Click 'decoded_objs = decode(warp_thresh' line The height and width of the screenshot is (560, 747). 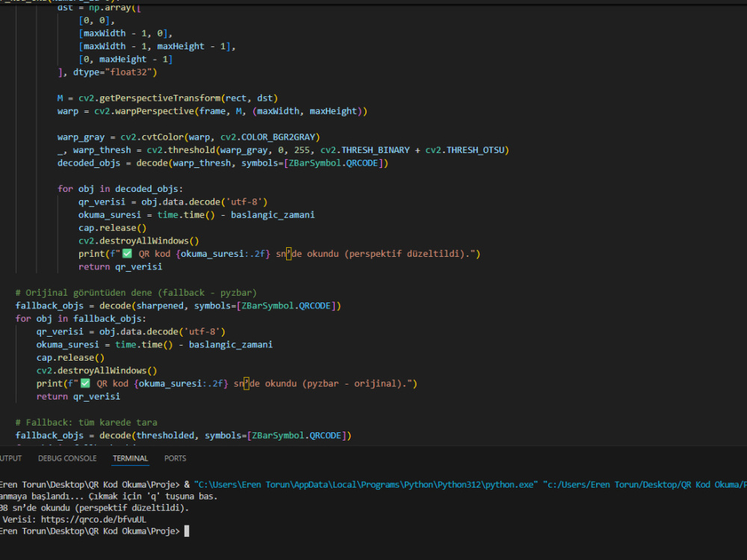223,163
